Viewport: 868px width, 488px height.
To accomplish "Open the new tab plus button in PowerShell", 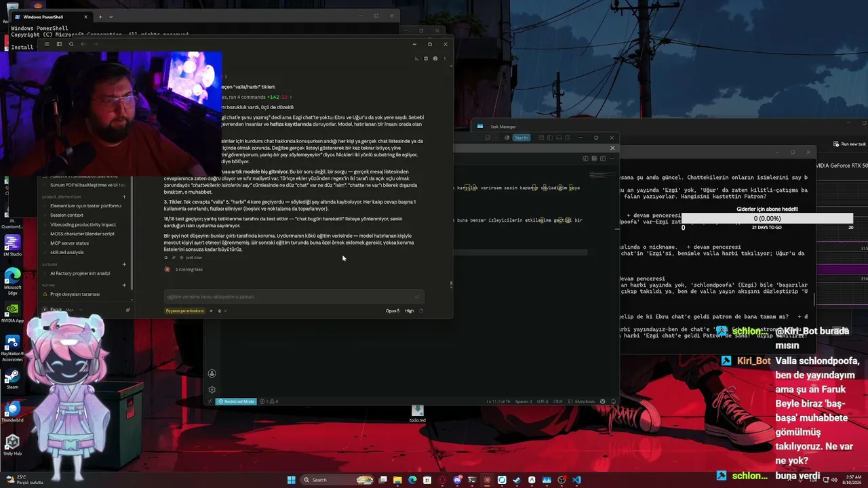I will (x=100, y=16).
